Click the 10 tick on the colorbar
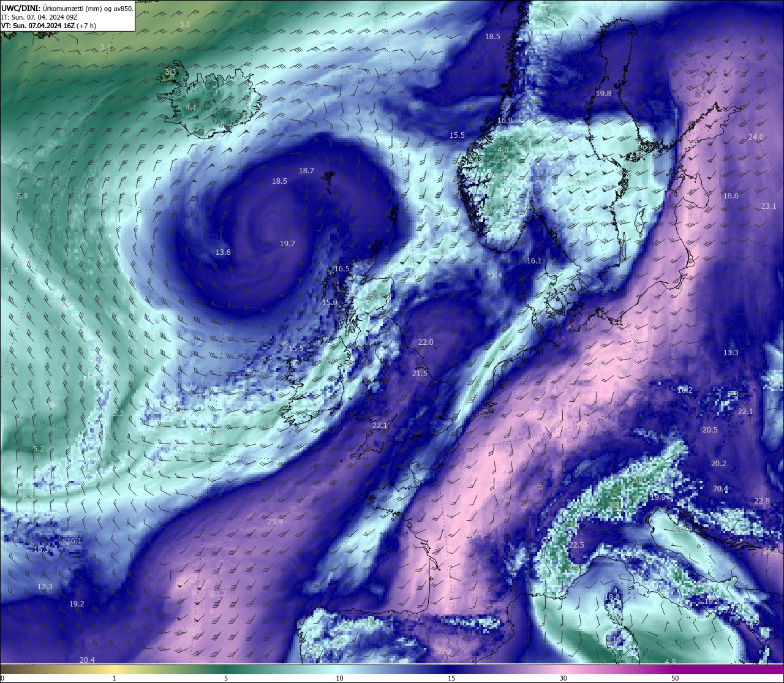The height and width of the screenshot is (683, 784). point(339,678)
